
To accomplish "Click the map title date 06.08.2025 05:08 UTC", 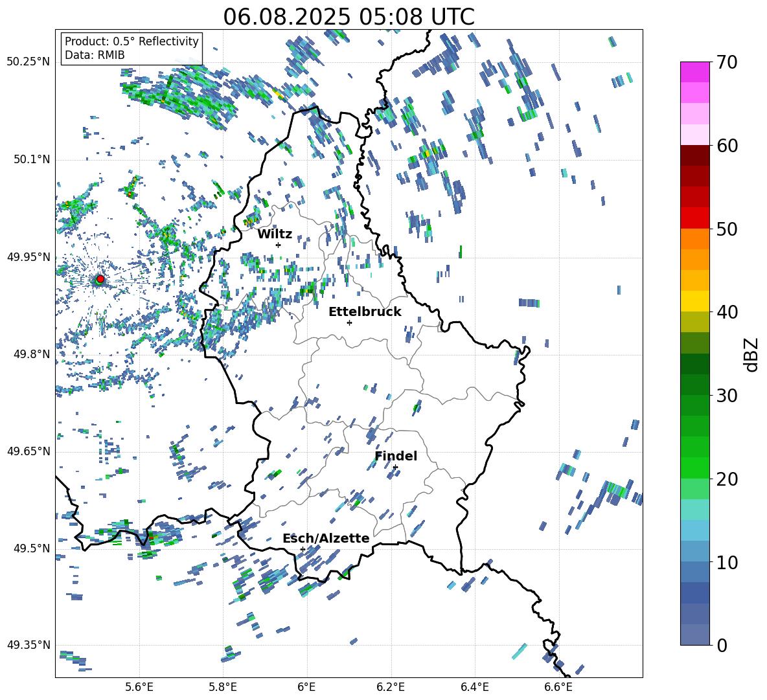I will pyautogui.click(x=349, y=17).
